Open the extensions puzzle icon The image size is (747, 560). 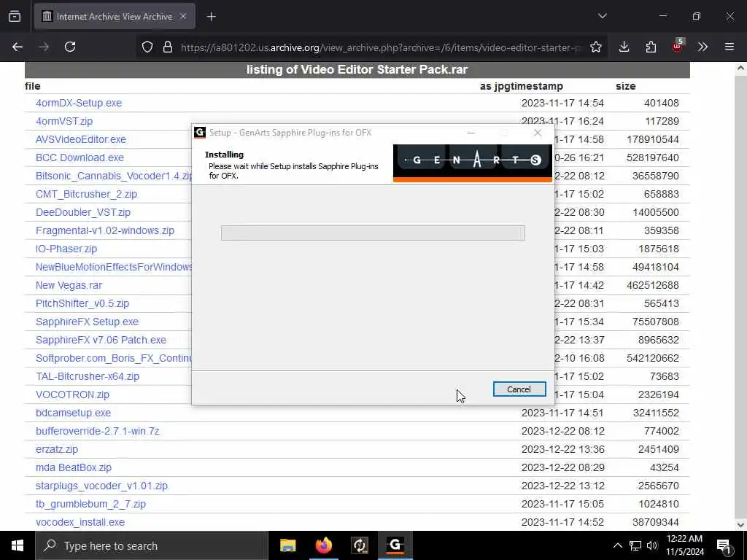(x=651, y=47)
